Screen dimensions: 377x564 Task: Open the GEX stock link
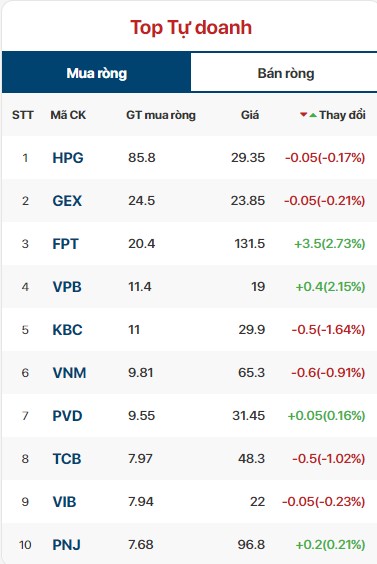(x=67, y=201)
